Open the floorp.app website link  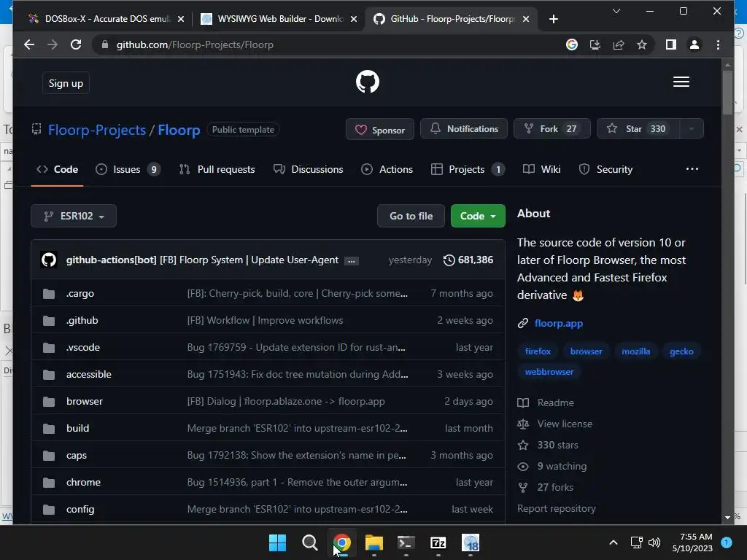(x=558, y=323)
